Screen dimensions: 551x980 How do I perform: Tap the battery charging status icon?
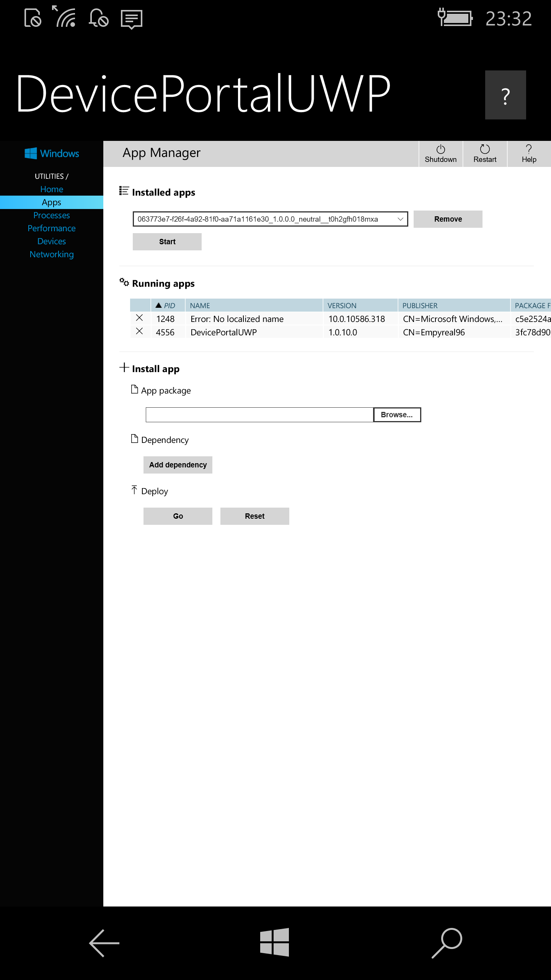coord(455,18)
